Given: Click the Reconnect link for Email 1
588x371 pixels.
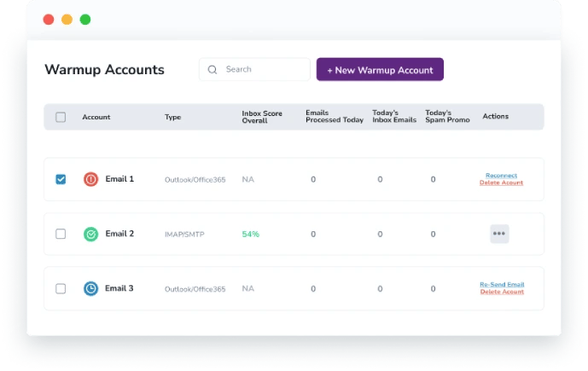Looking at the screenshot, I should coord(501,175).
